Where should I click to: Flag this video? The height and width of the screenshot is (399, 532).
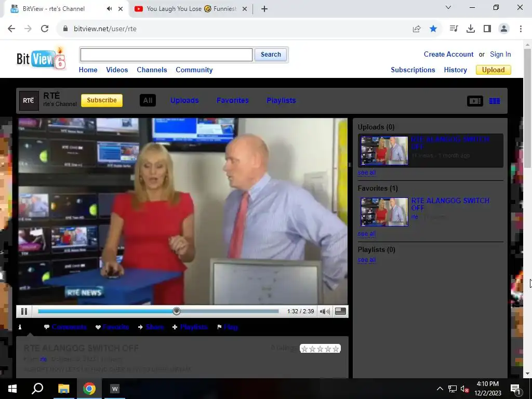(x=231, y=327)
